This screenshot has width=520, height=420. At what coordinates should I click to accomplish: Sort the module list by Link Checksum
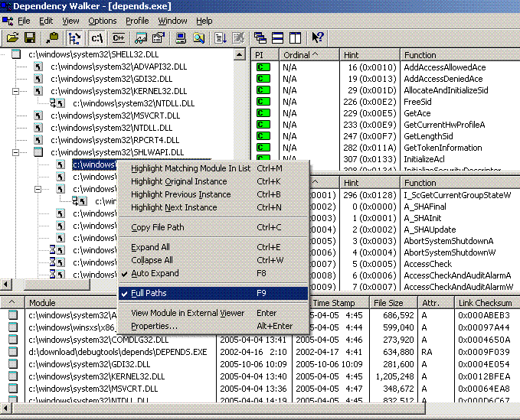[x=487, y=303]
